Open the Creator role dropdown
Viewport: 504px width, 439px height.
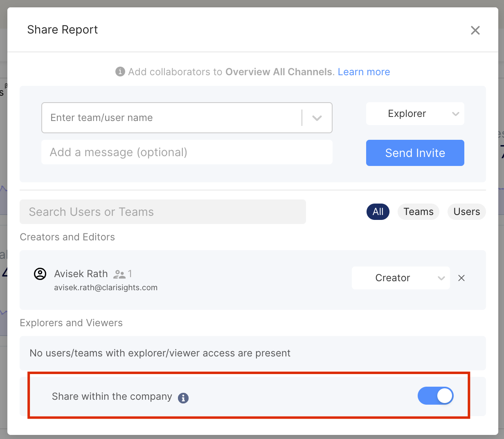[400, 278]
